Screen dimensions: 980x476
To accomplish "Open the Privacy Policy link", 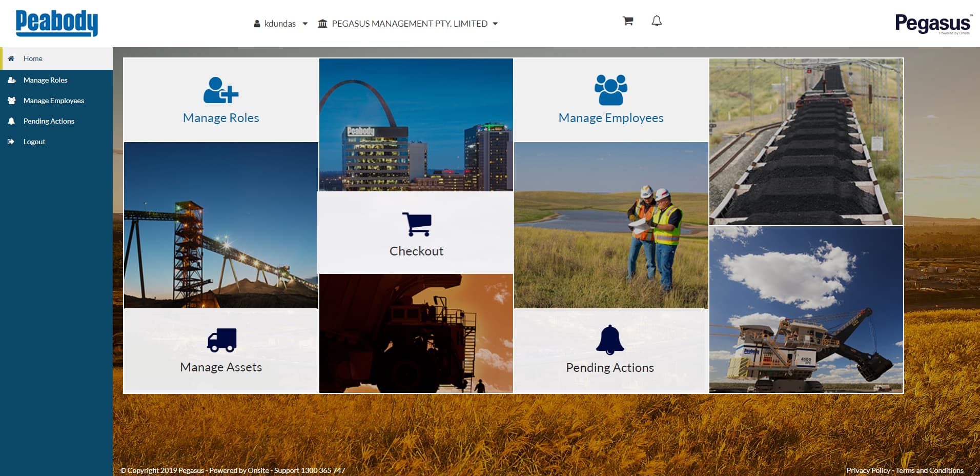I will 868,470.
